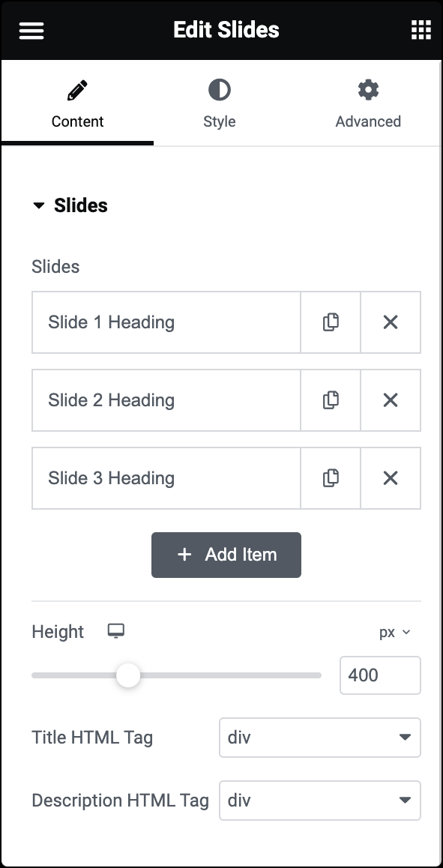Duplicate Slide 3 Heading

pyautogui.click(x=331, y=477)
